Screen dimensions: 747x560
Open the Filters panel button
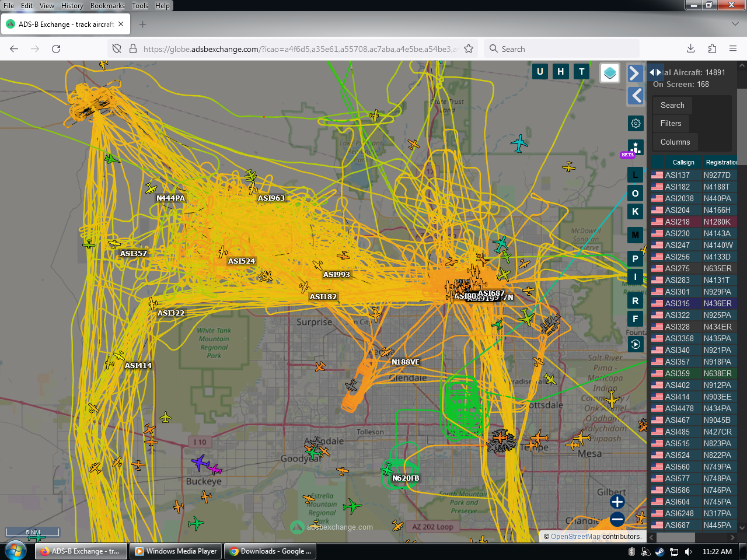(671, 123)
